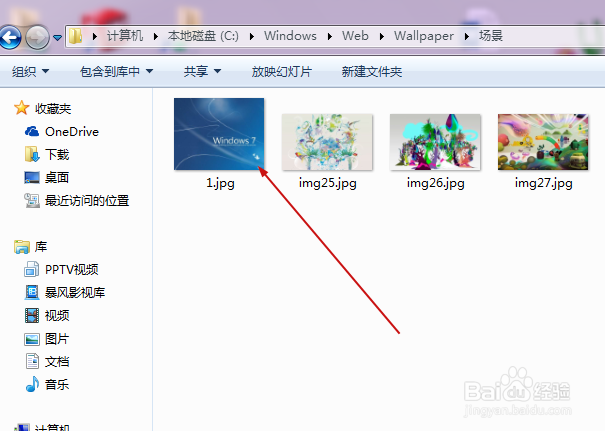This screenshot has width=605, height=431.
Task: Expand the arrow after Windows breadcrumb
Action: coord(330,36)
